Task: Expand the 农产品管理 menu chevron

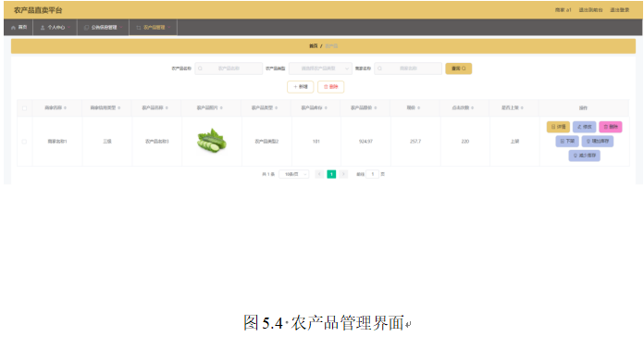Action: tap(168, 28)
